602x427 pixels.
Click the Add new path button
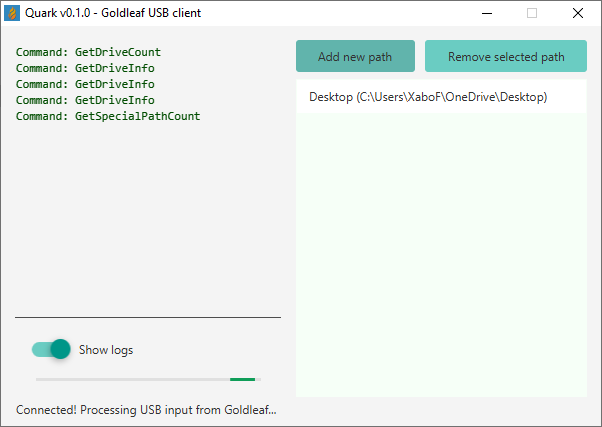(x=355, y=56)
